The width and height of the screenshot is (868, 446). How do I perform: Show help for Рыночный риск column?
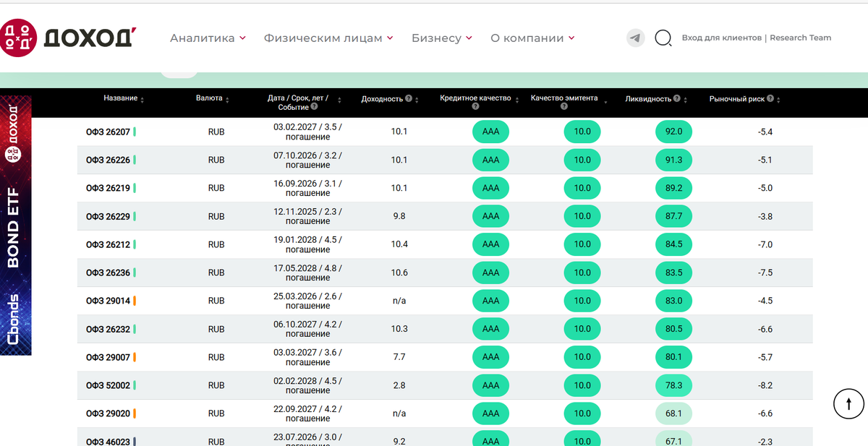point(770,98)
